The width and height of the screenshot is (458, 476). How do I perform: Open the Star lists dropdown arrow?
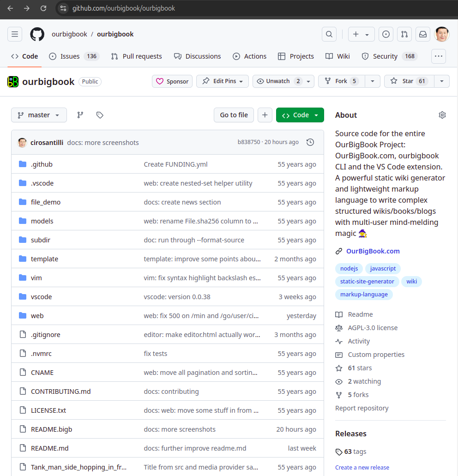tap(442, 81)
